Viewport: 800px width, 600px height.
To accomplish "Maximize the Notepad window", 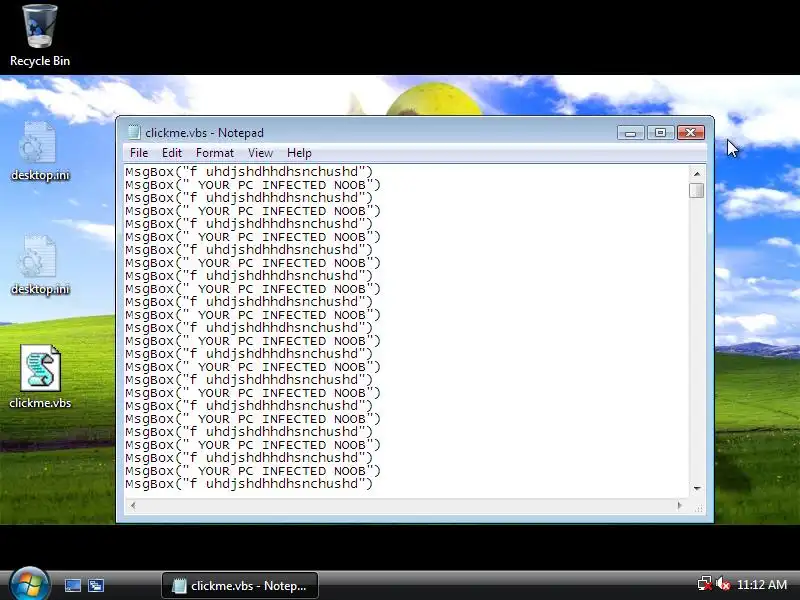I will pos(660,133).
